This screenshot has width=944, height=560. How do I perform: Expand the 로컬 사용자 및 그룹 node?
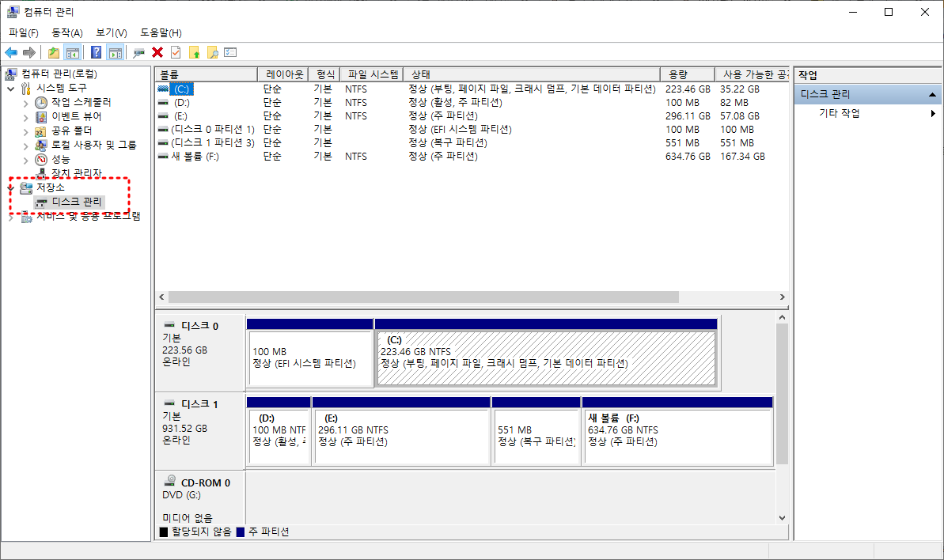[x=25, y=146]
